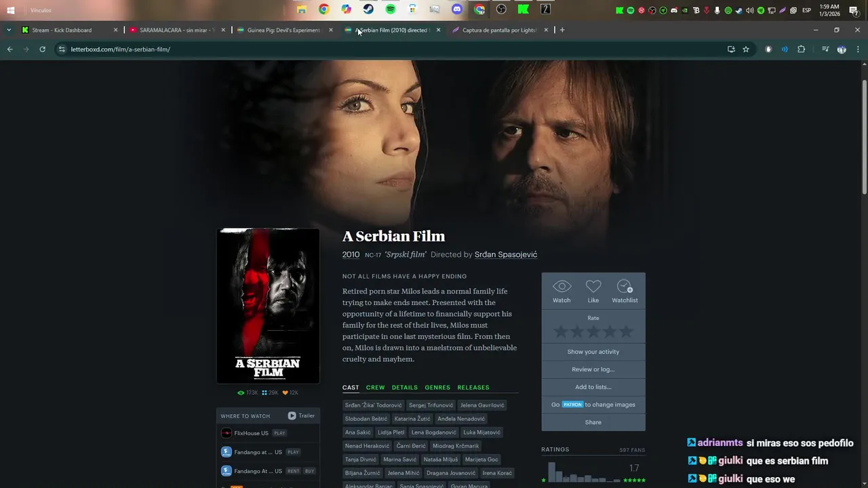
Task: Open Spotify from taskbar
Action: [391, 9]
